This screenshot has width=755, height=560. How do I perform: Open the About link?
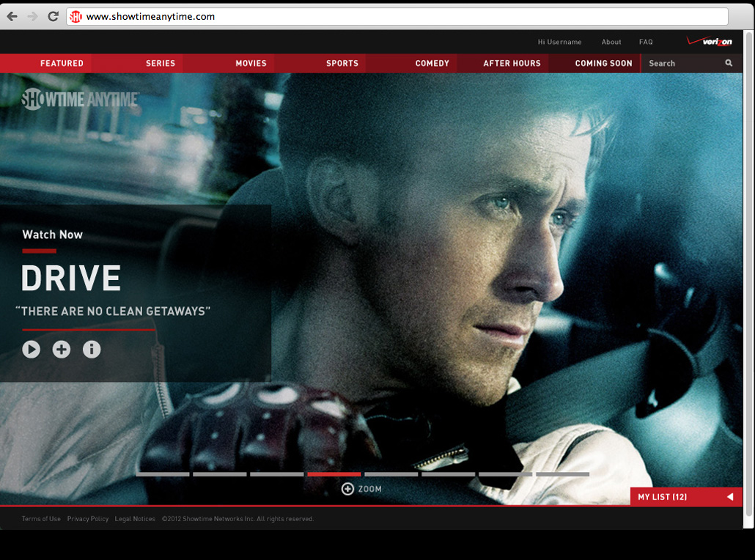click(611, 42)
